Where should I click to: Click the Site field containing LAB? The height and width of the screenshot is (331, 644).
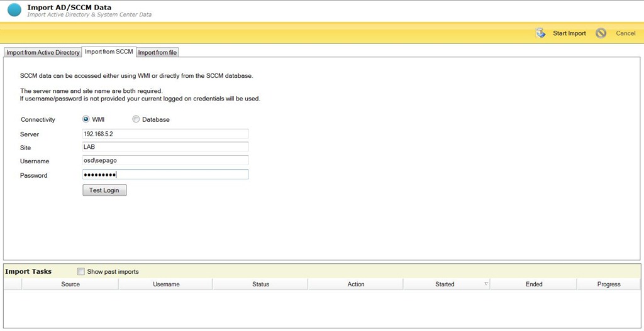coord(165,147)
